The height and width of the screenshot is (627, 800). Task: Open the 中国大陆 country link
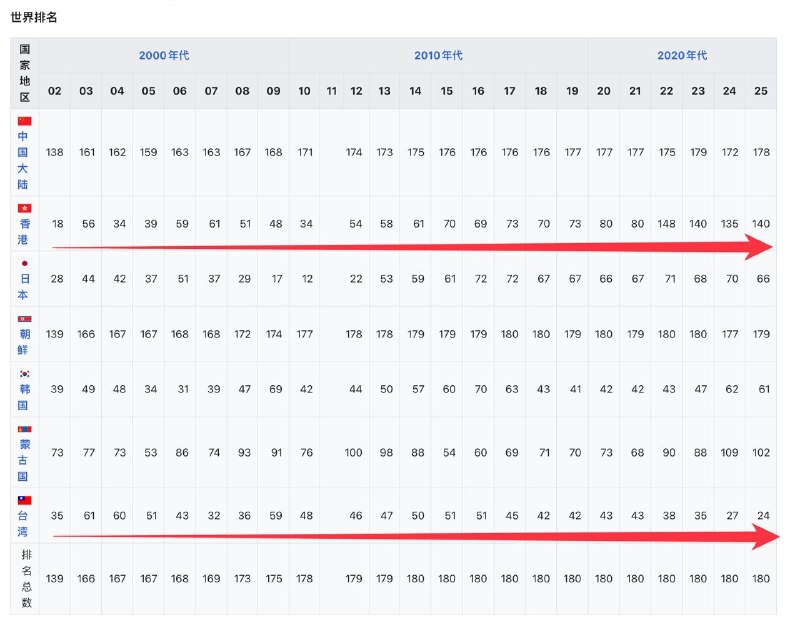tap(23, 160)
